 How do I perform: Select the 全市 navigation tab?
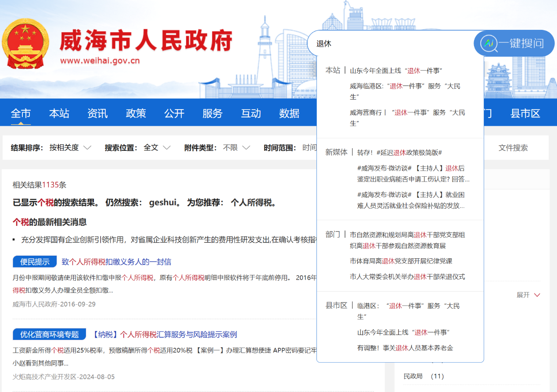click(21, 114)
